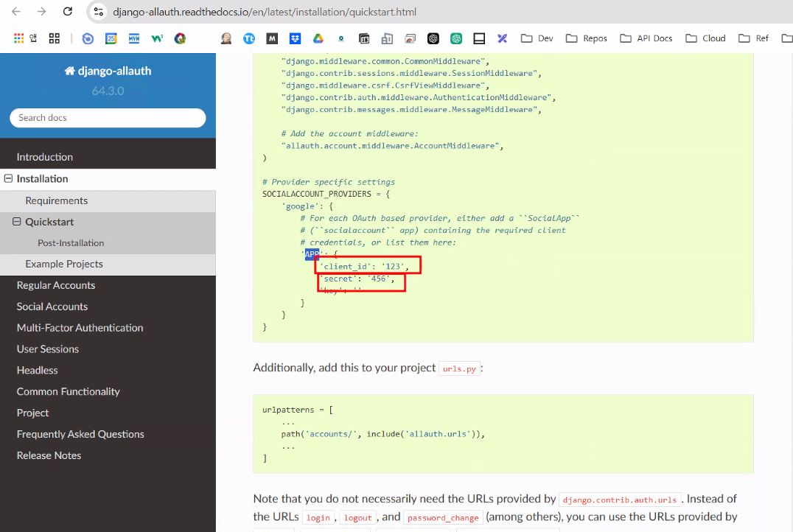Screen dimensions: 793x532
Task: Collapse the Quickstart section toggle
Action: pos(17,222)
